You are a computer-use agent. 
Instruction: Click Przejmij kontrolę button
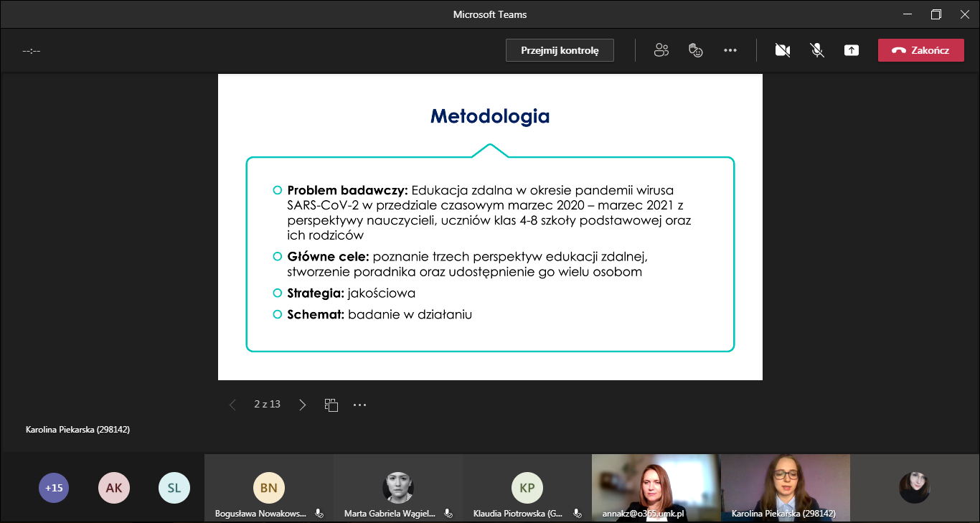tap(560, 50)
